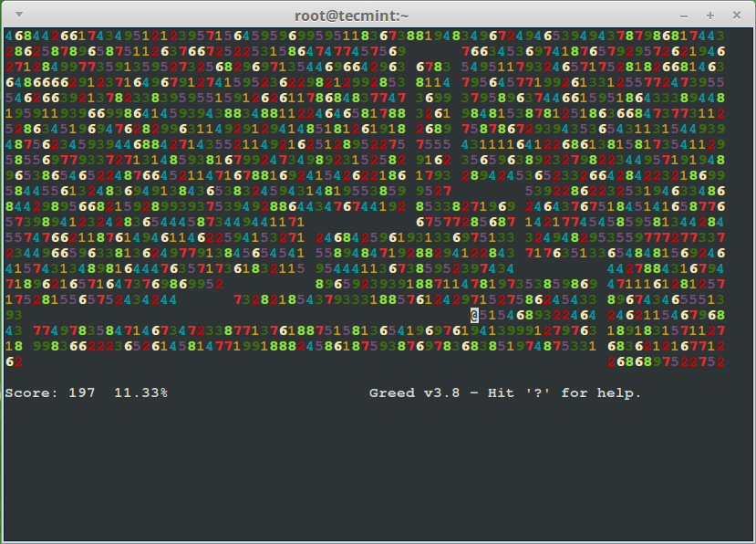The image size is (756, 544).
Task: Click the isolated '7555' number group
Action: pyautogui.click(x=433, y=144)
